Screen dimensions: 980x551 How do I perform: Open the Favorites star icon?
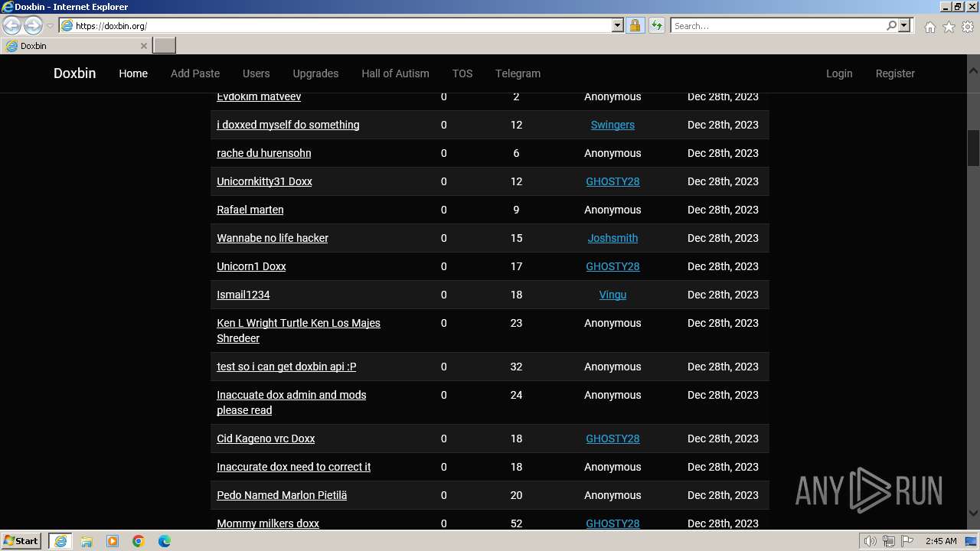click(x=949, y=27)
